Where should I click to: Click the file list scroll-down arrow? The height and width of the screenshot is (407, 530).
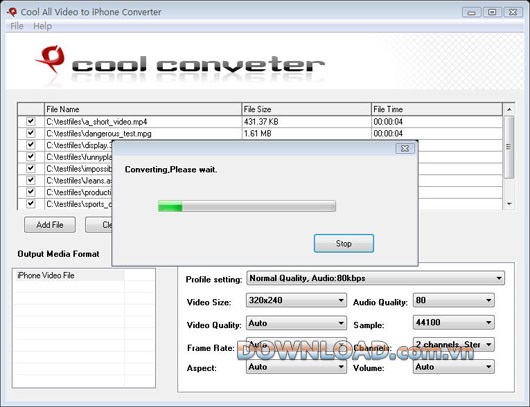point(509,204)
